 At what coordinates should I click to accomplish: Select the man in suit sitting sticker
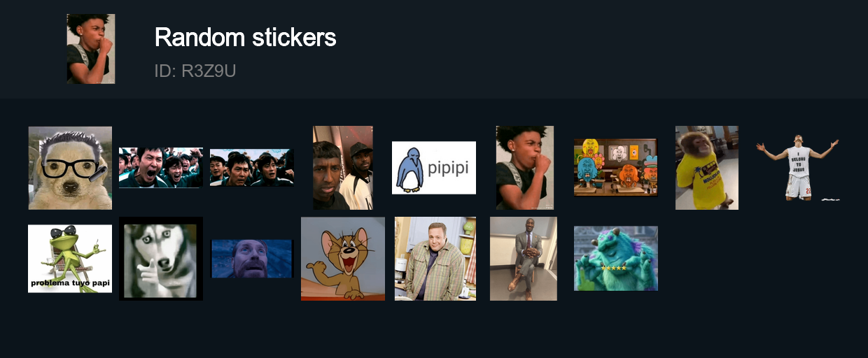point(524,259)
